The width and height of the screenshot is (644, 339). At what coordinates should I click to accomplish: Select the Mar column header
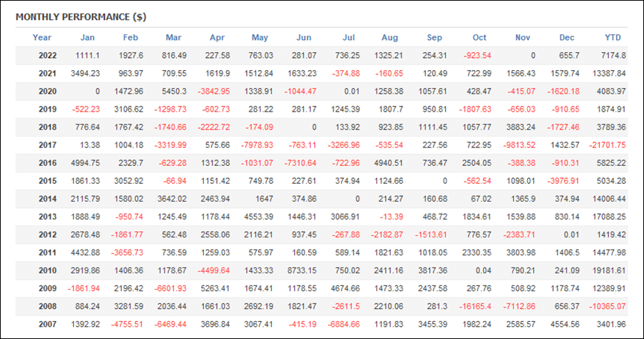pos(174,37)
